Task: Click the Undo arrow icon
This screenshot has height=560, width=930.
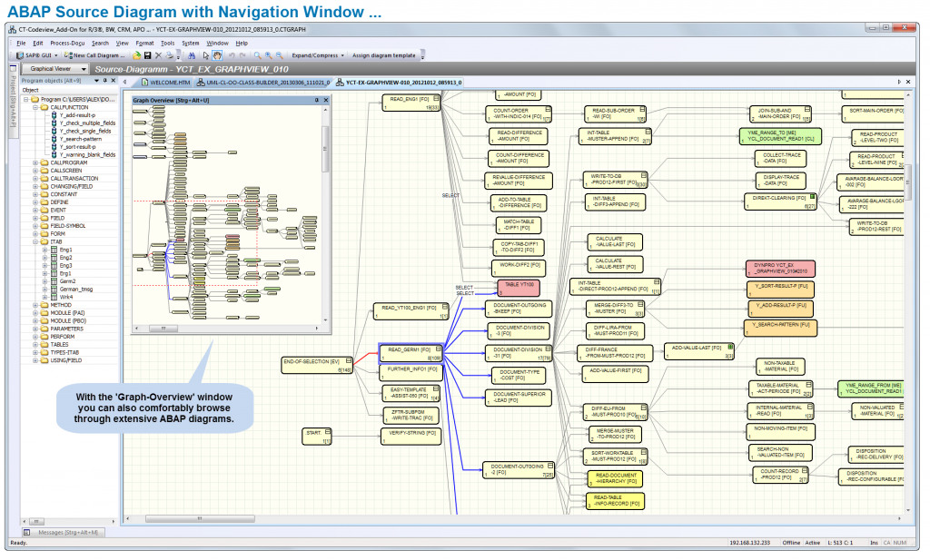Action: [x=232, y=55]
